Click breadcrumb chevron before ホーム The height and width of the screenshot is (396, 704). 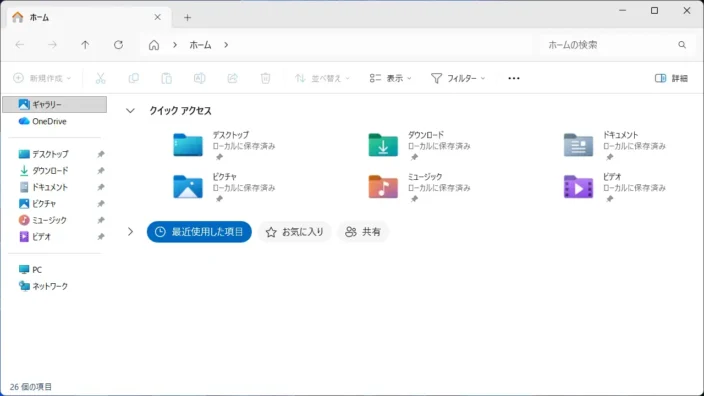(175, 45)
